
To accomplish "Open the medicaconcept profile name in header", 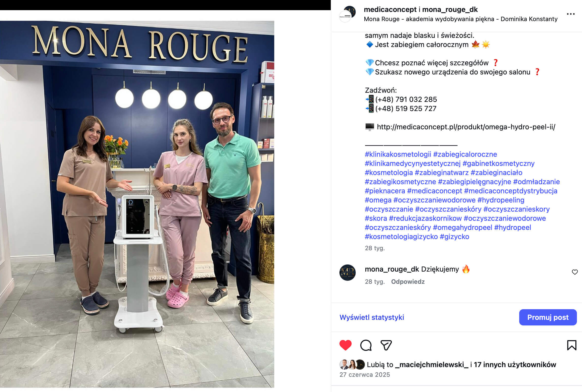I will pos(390,9).
